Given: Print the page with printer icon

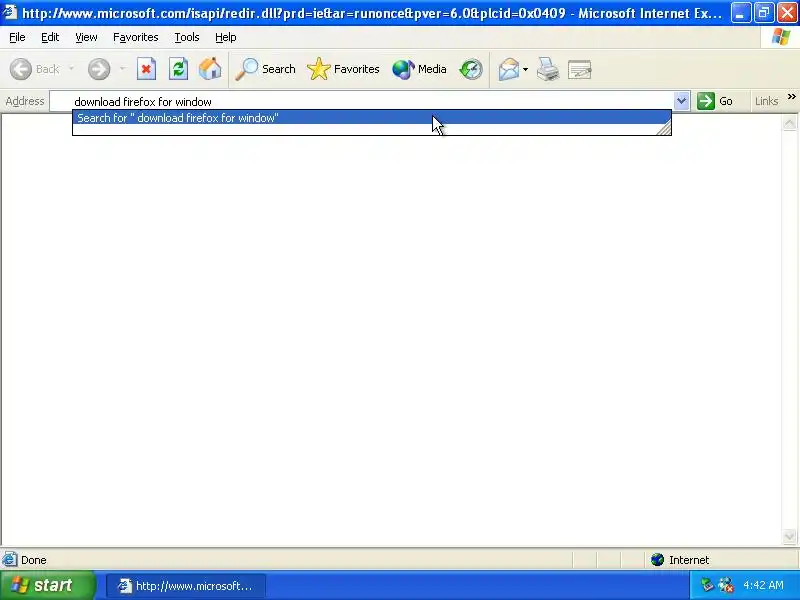Looking at the screenshot, I should tap(548, 69).
